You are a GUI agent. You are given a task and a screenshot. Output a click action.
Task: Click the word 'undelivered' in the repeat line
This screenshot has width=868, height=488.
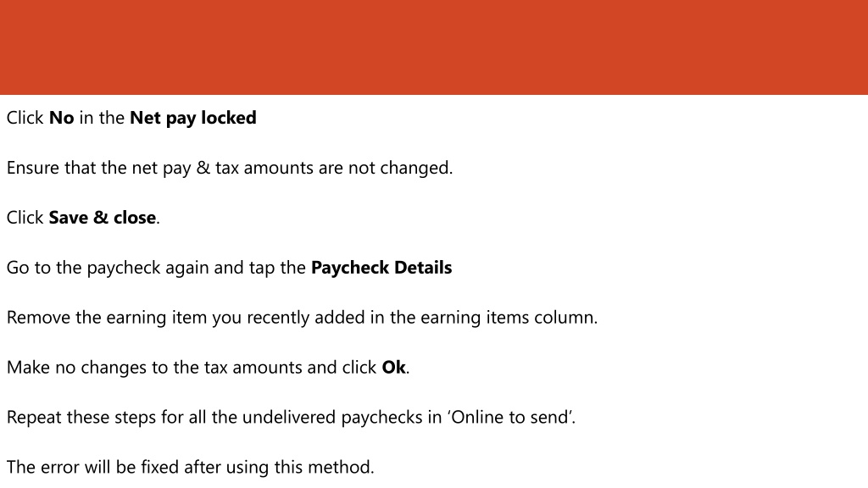coord(289,417)
